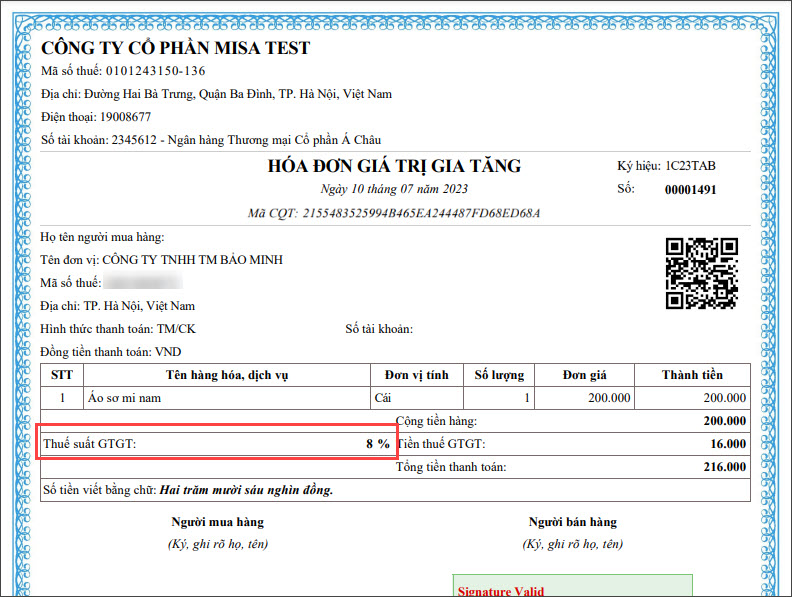The height and width of the screenshot is (597, 792).
Task: Click the phone number 19008677
Action: pyautogui.click(x=125, y=117)
